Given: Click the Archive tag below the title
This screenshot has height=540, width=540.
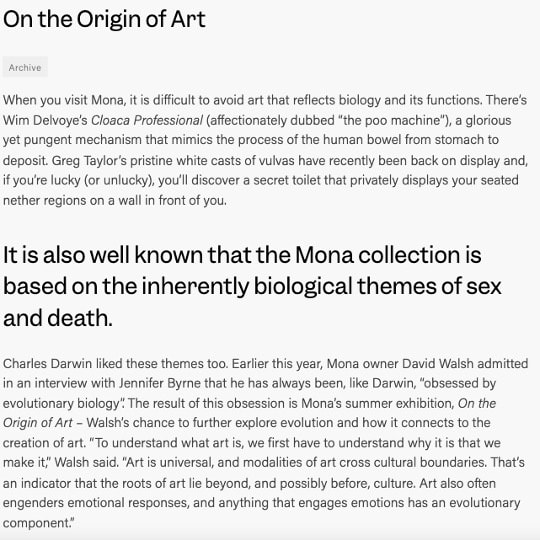Looking at the screenshot, I should (x=25, y=67).
